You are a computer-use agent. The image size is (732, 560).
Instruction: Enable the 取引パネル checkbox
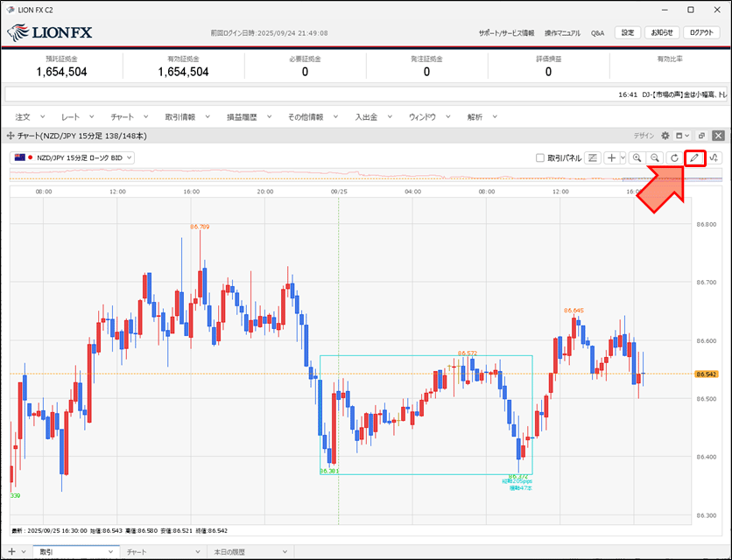click(540, 158)
